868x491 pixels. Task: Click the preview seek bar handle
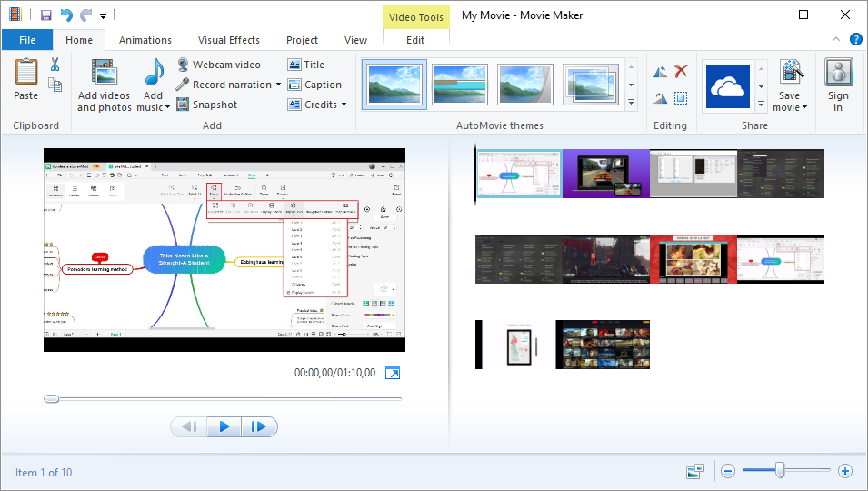51,398
